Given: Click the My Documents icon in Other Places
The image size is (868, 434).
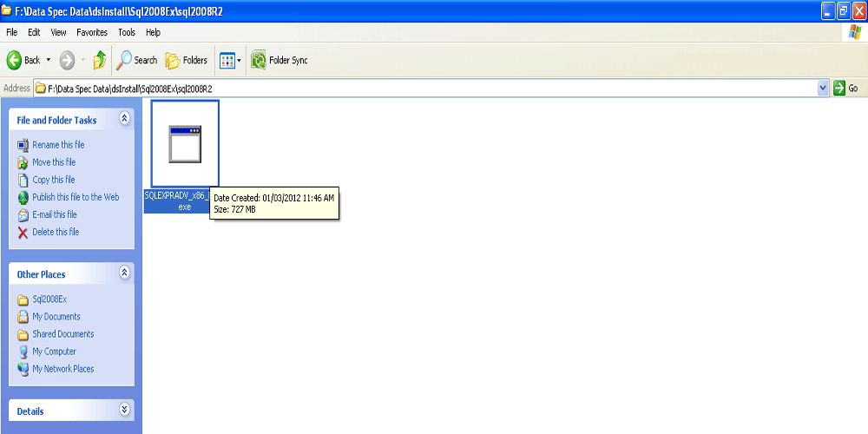Looking at the screenshot, I should click(23, 317).
